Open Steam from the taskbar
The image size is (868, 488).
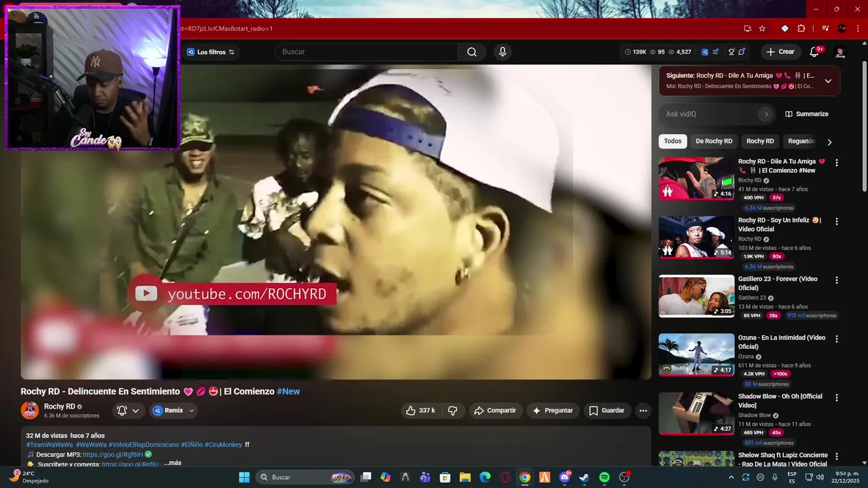[584, 477]
